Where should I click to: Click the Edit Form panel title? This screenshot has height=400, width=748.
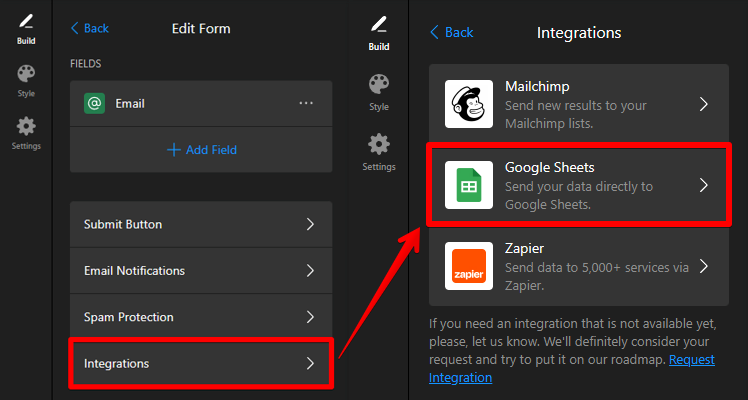[201, 29]
